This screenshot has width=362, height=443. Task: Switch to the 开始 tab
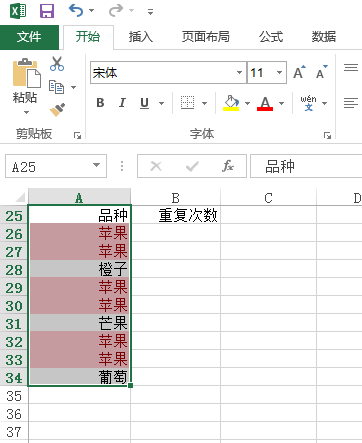[x=88, y=37]
